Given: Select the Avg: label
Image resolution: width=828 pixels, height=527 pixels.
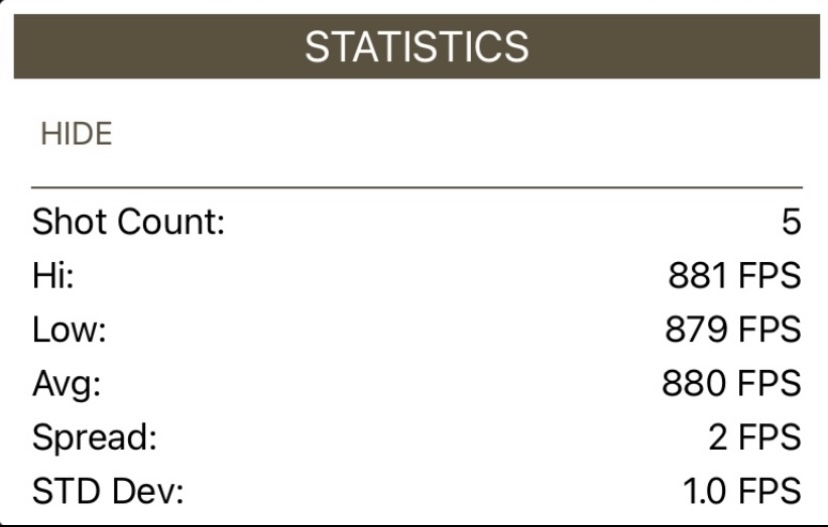Looking at the screenshot, I should click(67, 384).
